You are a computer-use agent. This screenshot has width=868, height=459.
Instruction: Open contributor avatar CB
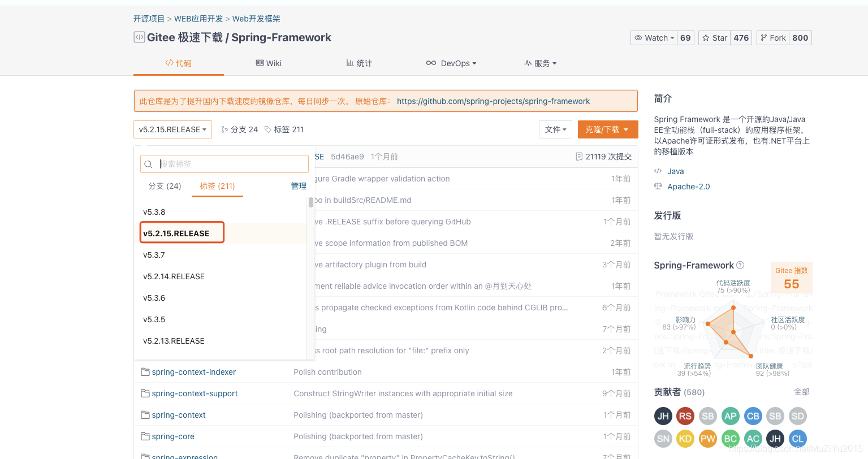[753, 416]
